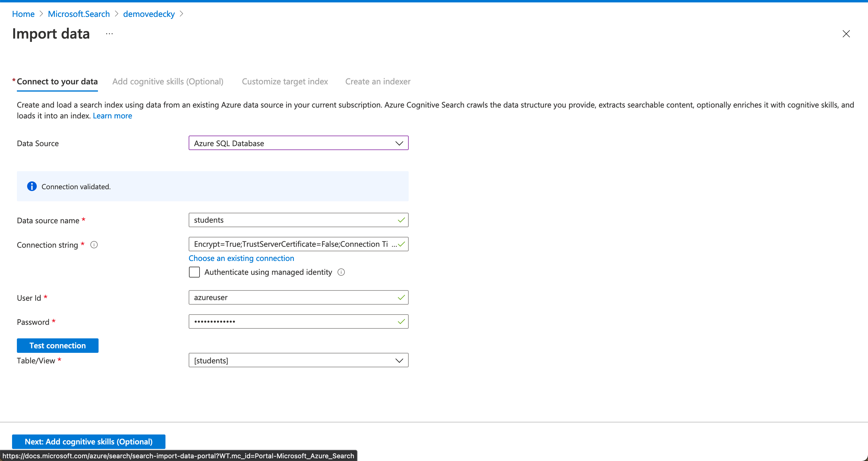Click the green checkmark in User Id field
Screen dimensions: 868x461
click(401, 297)
